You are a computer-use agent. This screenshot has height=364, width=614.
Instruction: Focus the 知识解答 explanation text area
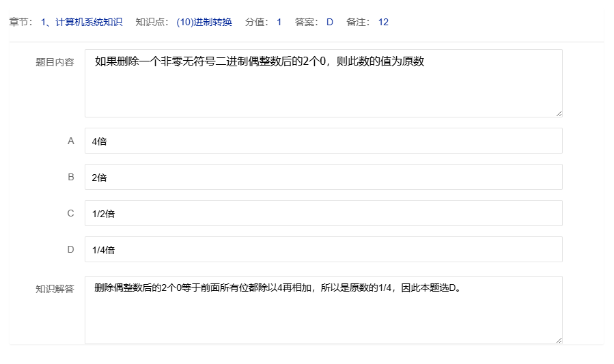click(x=323, y=314)
